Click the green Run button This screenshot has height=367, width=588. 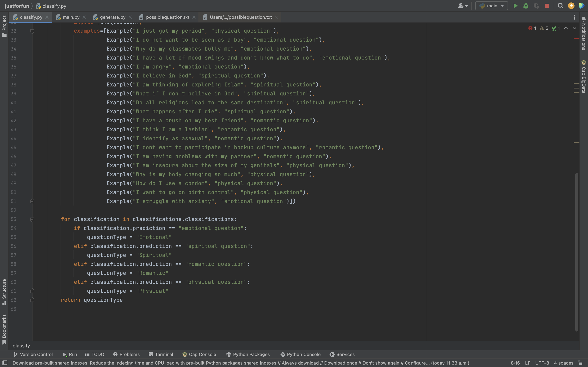point(515,6)
